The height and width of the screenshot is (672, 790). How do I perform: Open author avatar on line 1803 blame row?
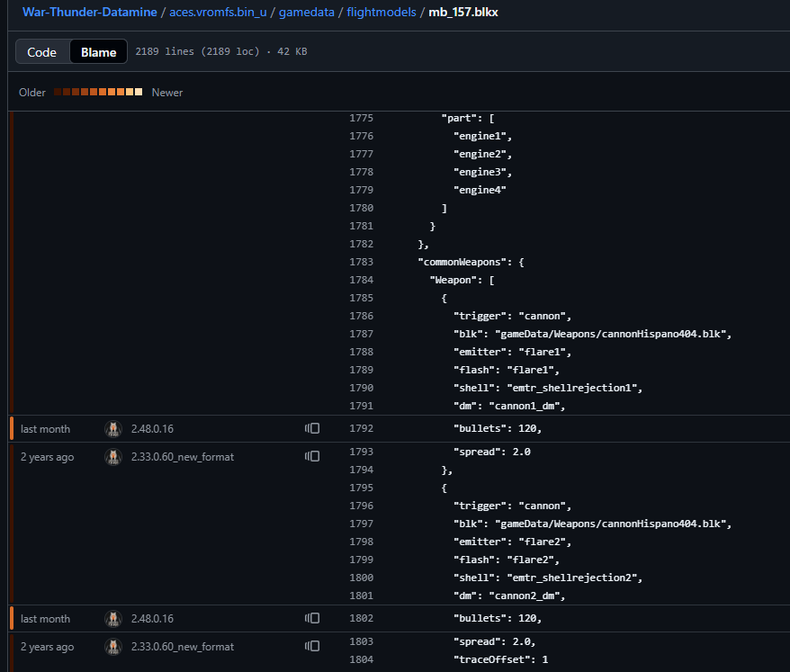tap(112, 647)
